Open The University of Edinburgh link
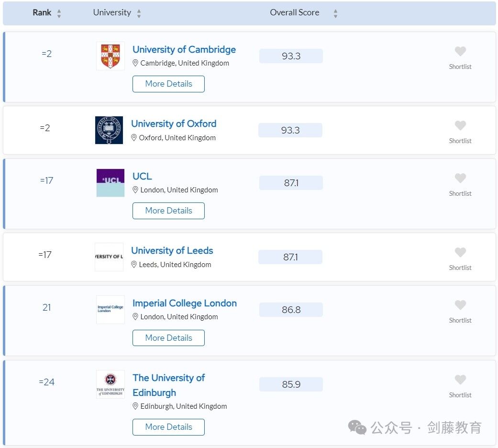Viewport: 498px width, 448px height. pos(169,385)
